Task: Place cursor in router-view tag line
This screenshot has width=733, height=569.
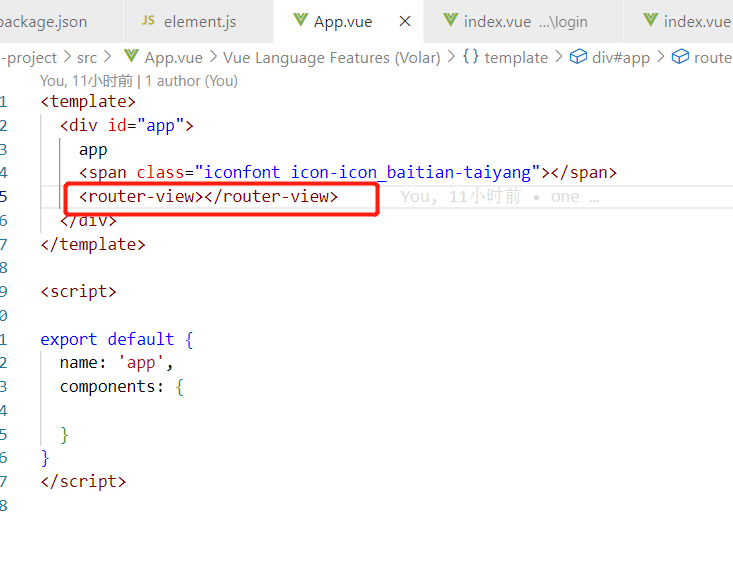Action: pos(208,196)
